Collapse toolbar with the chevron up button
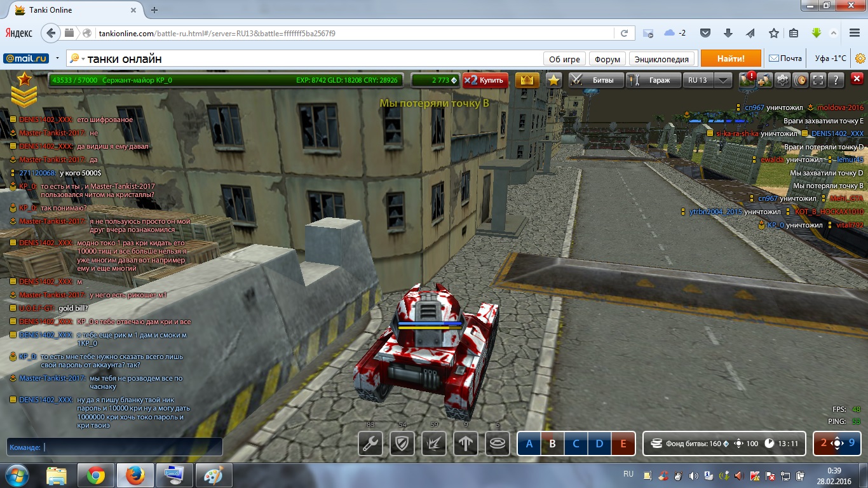This screenshot has width=868, height=488. pos(834,33)
